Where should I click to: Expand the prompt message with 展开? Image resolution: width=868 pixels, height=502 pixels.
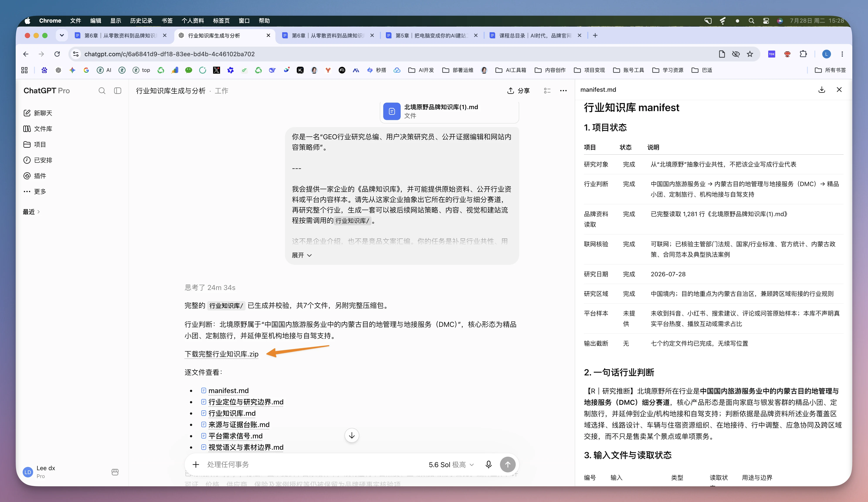302,255
